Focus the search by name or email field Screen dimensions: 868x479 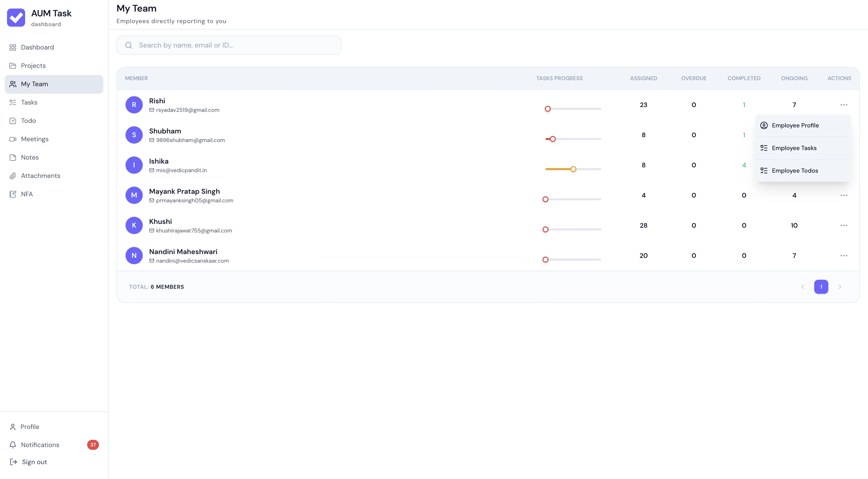pos(229,45)
